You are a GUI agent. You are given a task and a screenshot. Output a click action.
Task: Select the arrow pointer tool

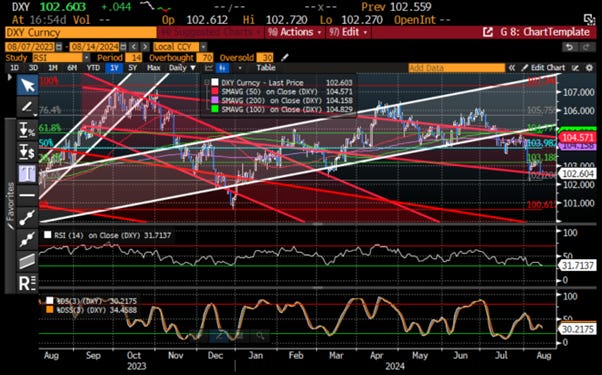[x=27, y=85]
